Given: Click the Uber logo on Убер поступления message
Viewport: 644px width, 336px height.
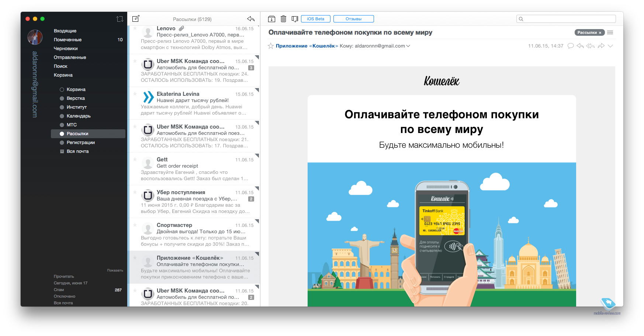Looking at the screenshot, I should 148,196.
